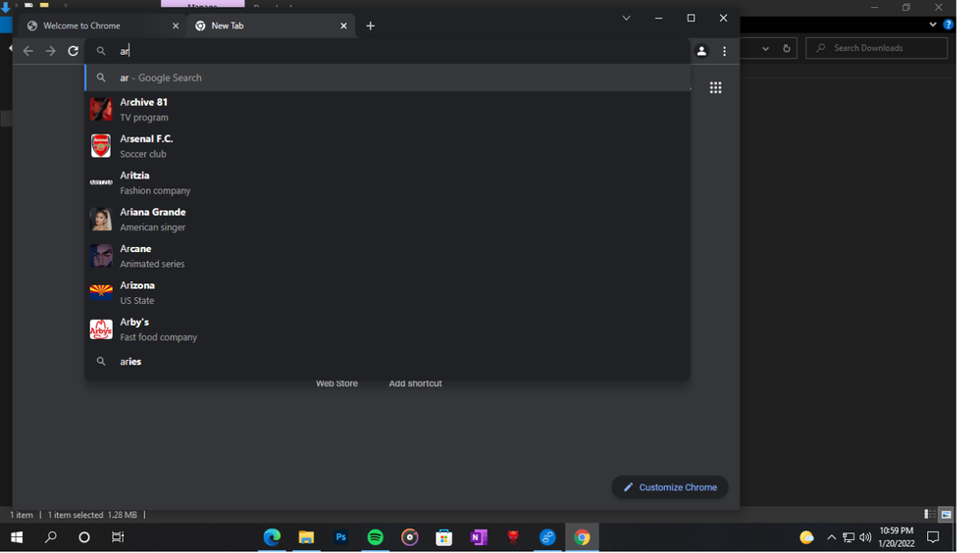Close the Welcome to Chrome tab

click(x=176, y=25)
